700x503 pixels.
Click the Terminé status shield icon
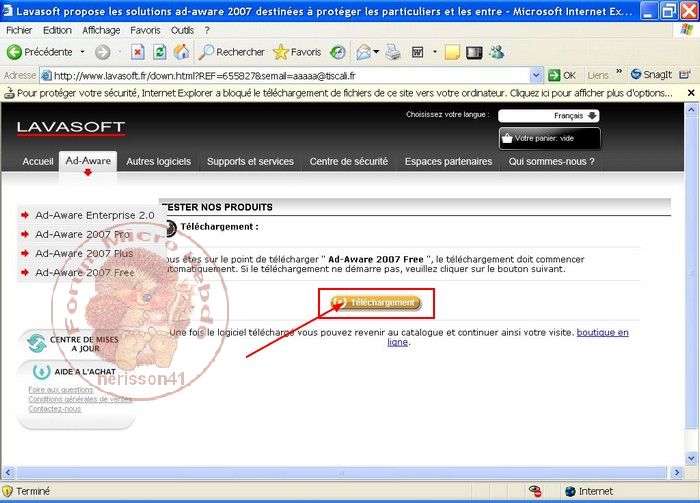click(7, 491)
